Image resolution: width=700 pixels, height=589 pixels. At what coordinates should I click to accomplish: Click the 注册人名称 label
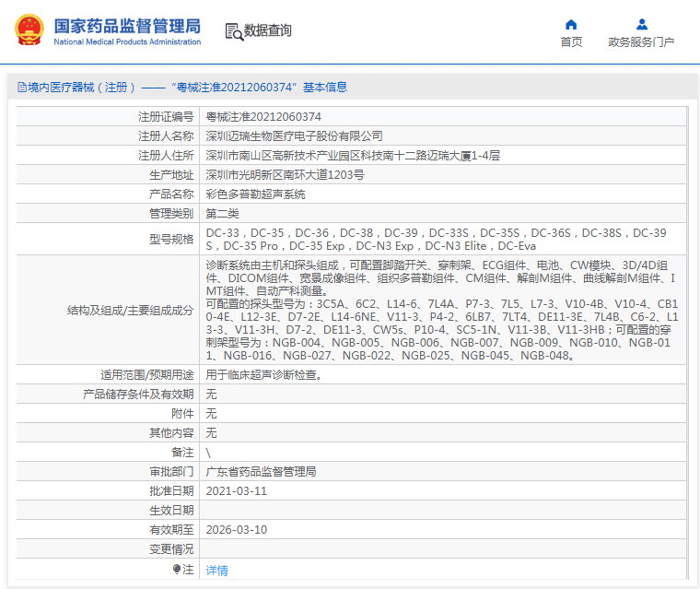click(166, 135)
